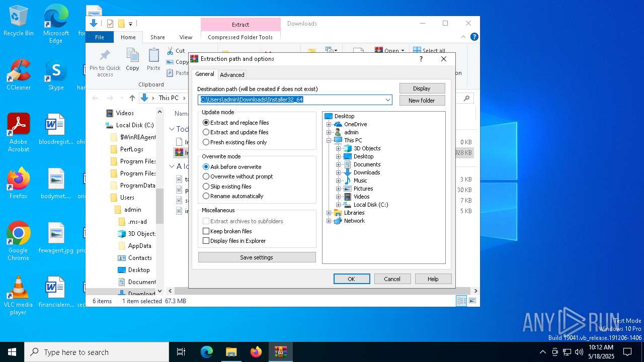
Task: Collapse the This PC tree node
Action: (329, 140)
